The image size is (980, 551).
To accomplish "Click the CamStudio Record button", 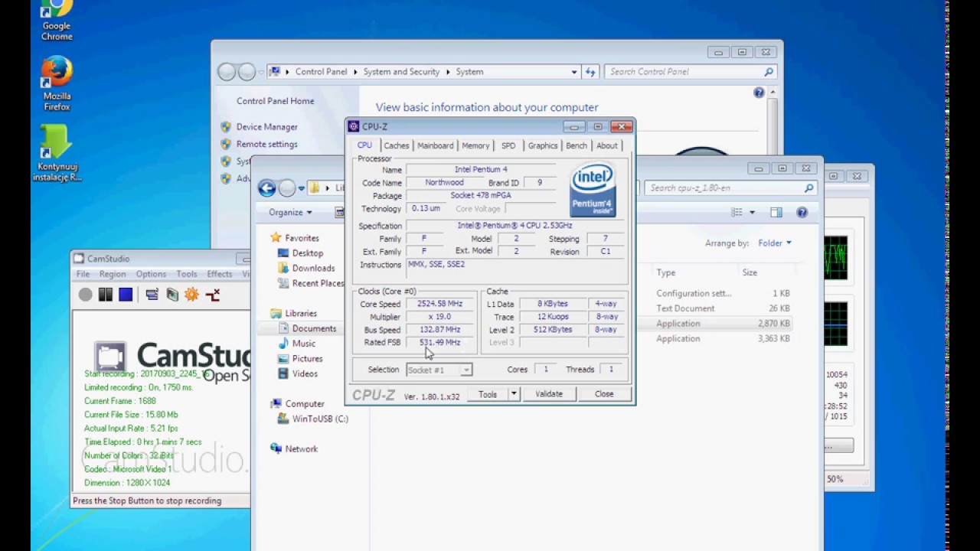I will pos(86,295).
